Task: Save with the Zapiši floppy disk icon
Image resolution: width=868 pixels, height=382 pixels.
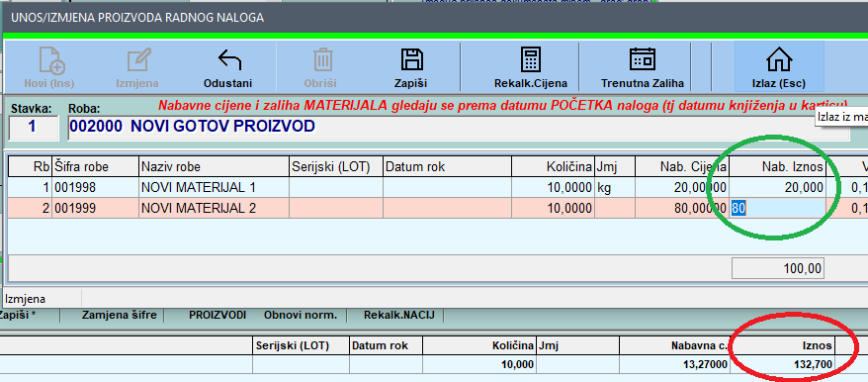Action: pos(412,60)
